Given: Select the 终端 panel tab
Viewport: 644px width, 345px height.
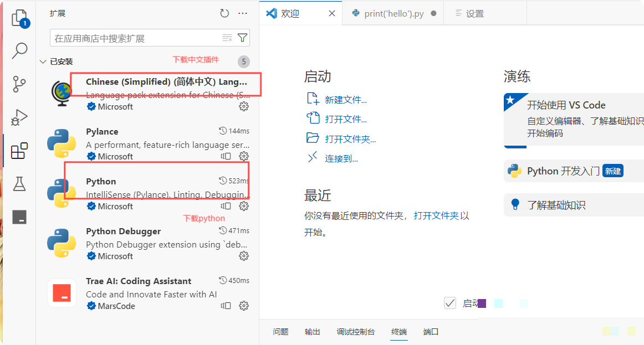Looking at the screenshot, I should (399, 332).
